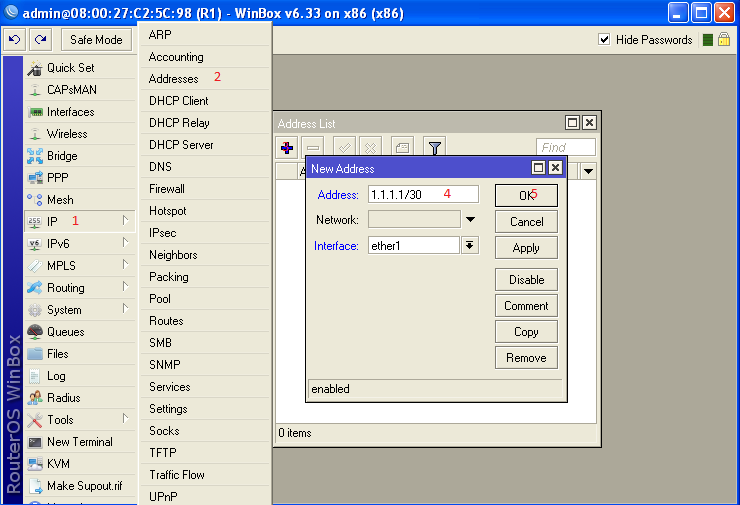This screenshot has height=505, width=740.
Task: Click the Disable button
Action: tap(526, 280)
